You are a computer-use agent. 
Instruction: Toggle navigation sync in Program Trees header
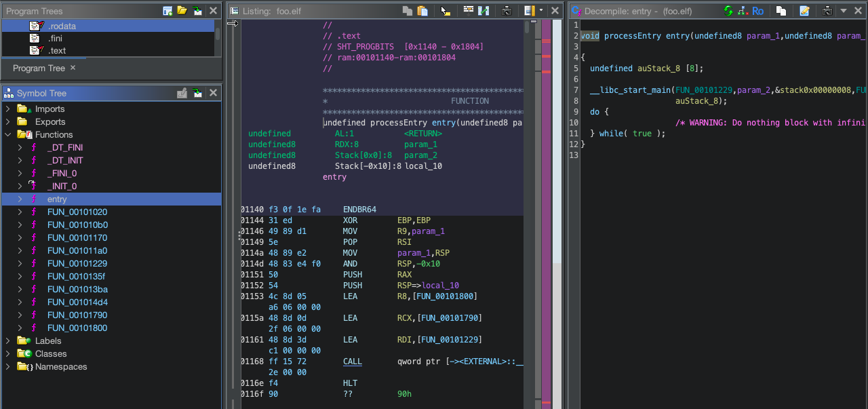[197, 11]
